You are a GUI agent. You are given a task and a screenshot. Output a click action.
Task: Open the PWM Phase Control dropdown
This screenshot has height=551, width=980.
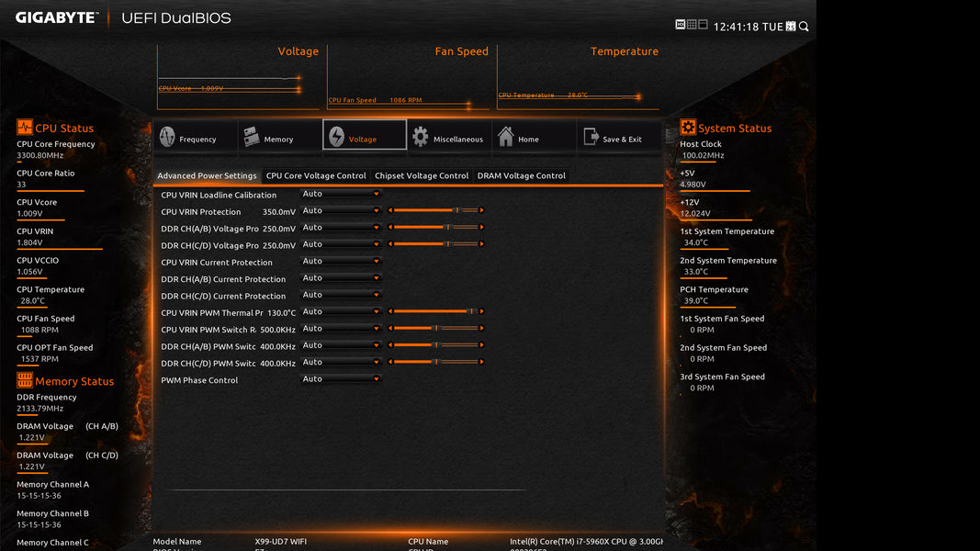point(341,378)
